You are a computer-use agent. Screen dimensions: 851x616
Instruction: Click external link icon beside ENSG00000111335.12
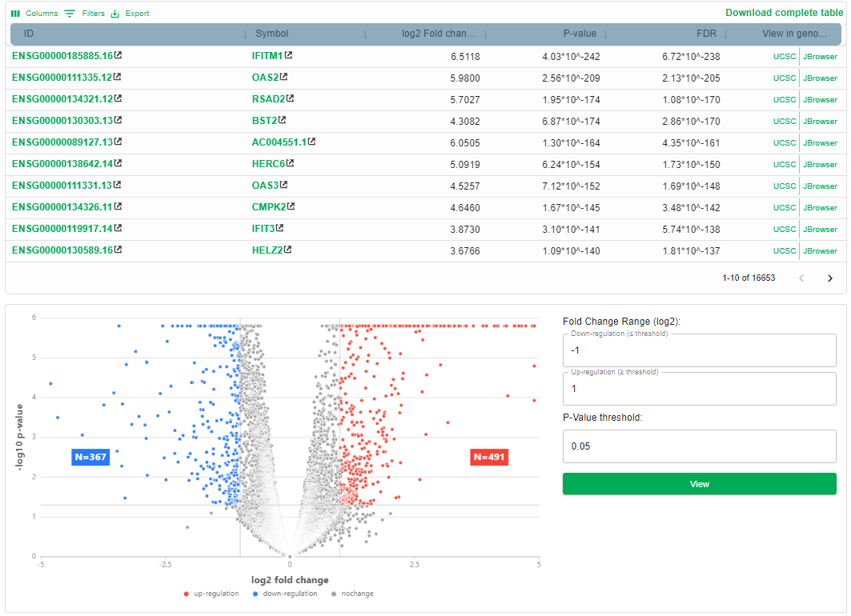(118, 78)
